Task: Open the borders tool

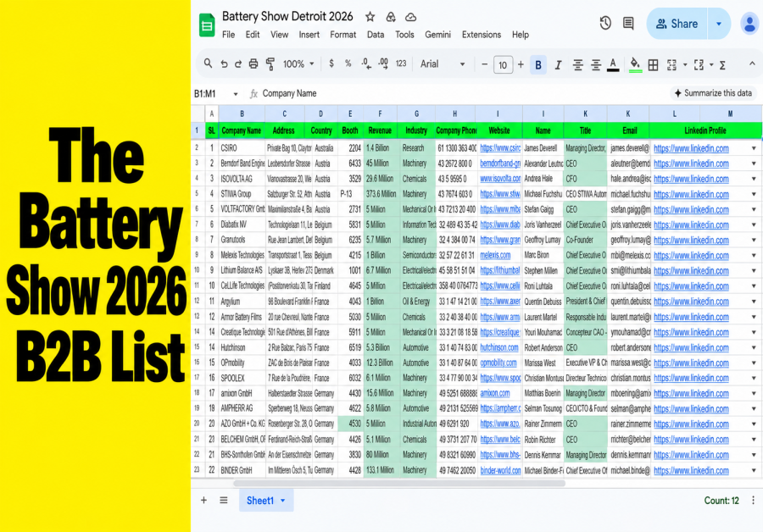Action: pos(654,64)
